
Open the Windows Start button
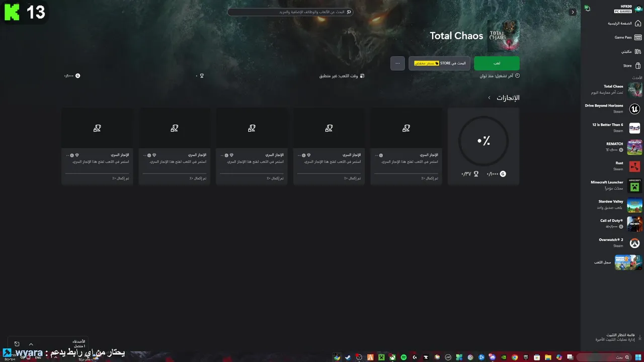(x=638, y=357)
